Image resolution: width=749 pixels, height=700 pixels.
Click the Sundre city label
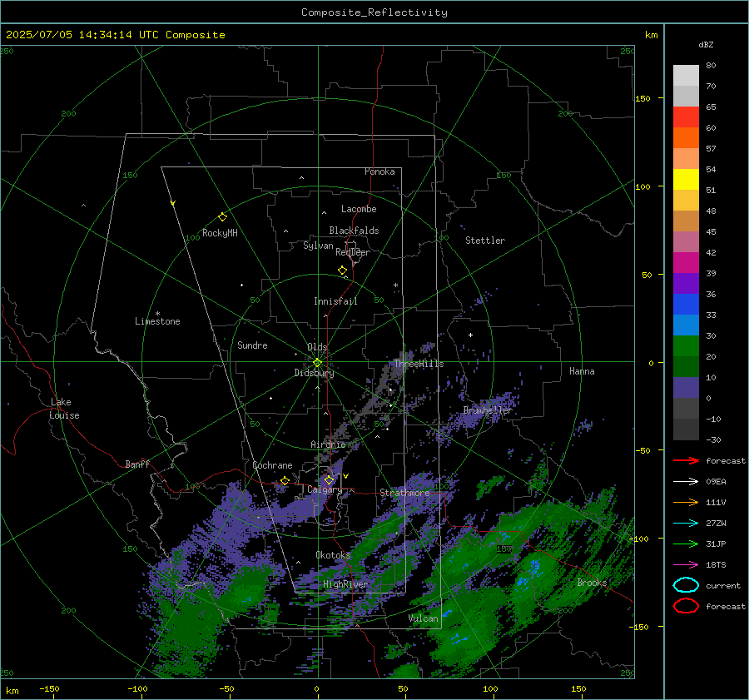click(252, 345)
